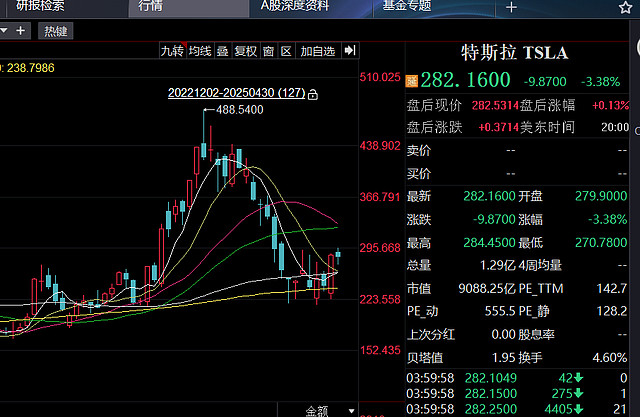The image size is (640, 417).
Task: Click the 特斯拉 TSLA title
Action: coord(515,53)
